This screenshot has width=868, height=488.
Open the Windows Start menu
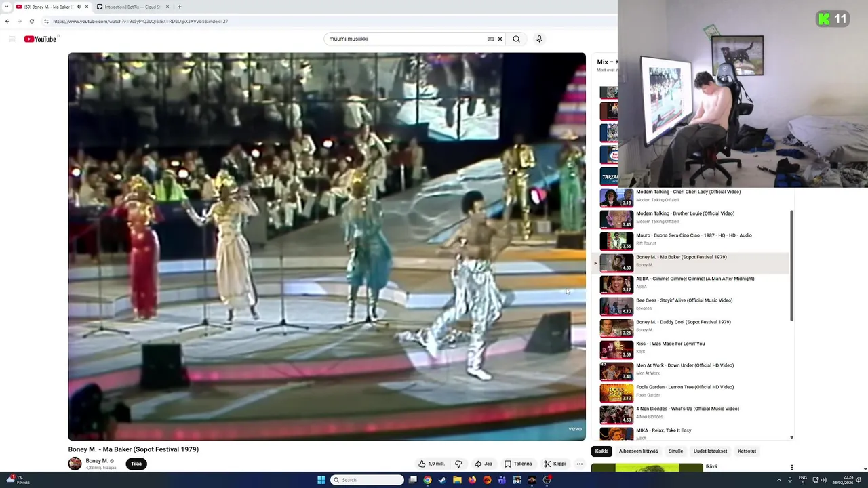point(321,480)
